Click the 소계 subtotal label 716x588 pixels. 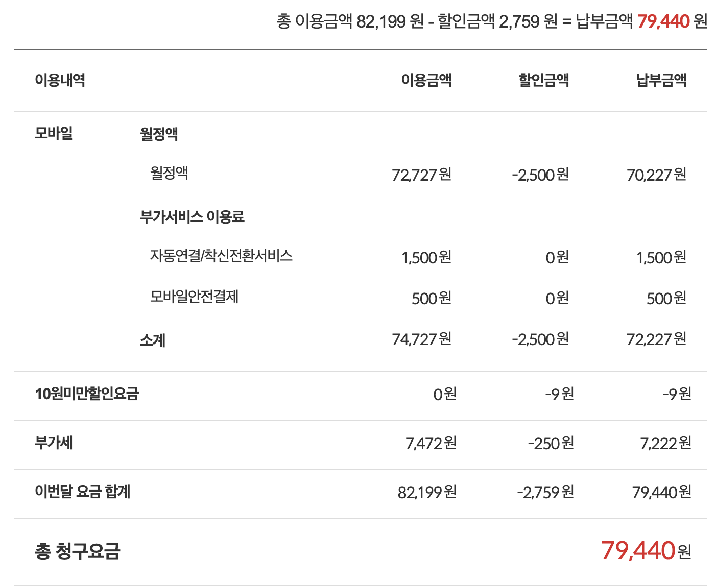[x=153, y=340]
